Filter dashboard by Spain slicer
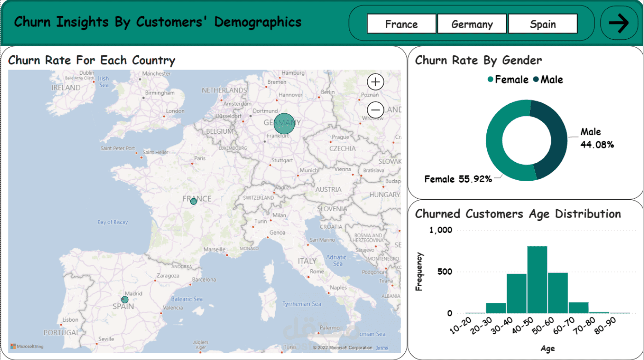Image resolution: width=644 pixels, height=360 pixels. [543, 24]
